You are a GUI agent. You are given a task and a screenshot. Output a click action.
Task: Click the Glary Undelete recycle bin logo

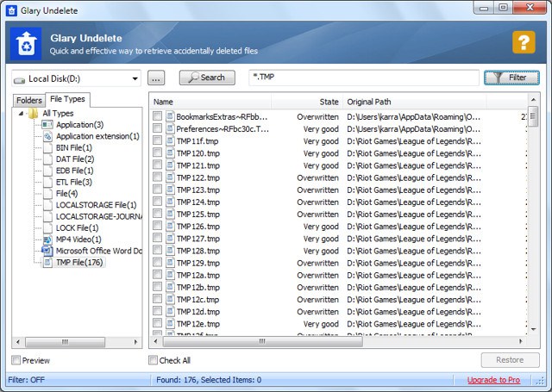[26, 44]
